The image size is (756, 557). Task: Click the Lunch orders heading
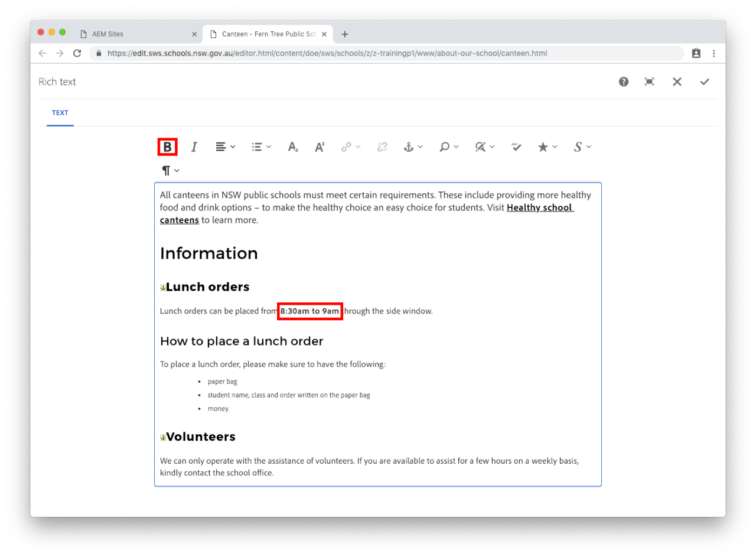(208, 287)
